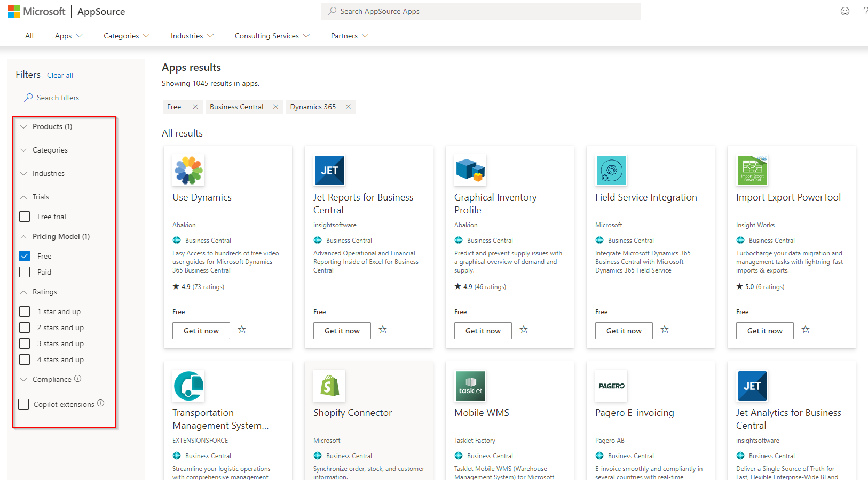The height and width of the screenshot is (480, 868).
Task: Favorite Jet Reports with star icon
Action: [x=383, y=330]
